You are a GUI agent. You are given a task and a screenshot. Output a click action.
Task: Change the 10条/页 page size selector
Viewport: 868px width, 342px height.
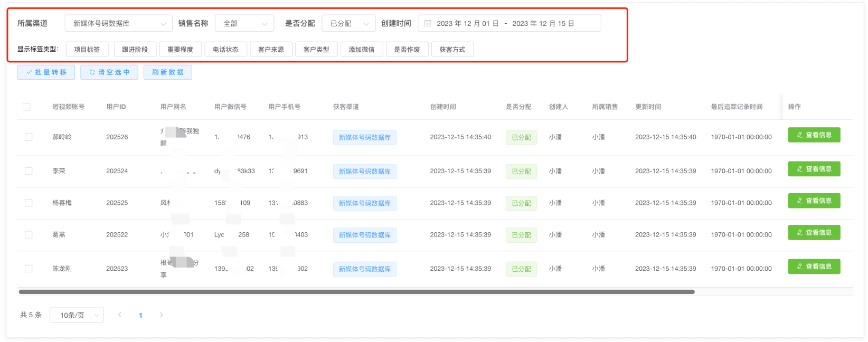[x=77, y=315]
